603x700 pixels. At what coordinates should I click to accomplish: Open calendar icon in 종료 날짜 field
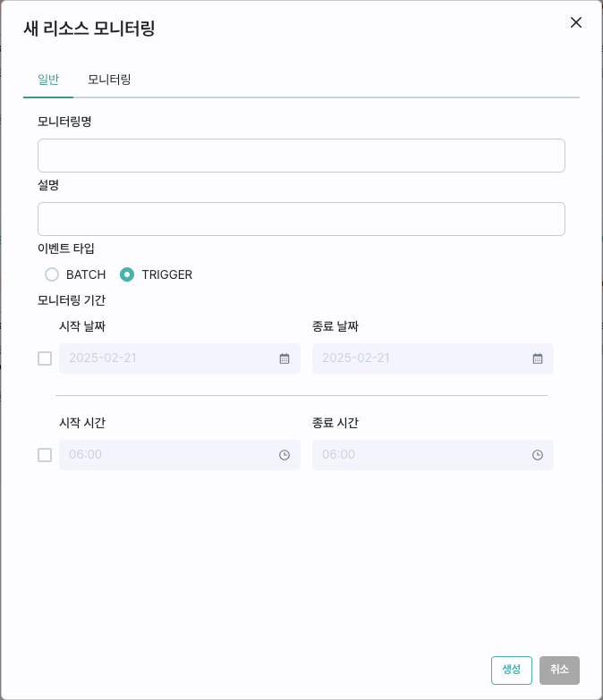(538, 358)
